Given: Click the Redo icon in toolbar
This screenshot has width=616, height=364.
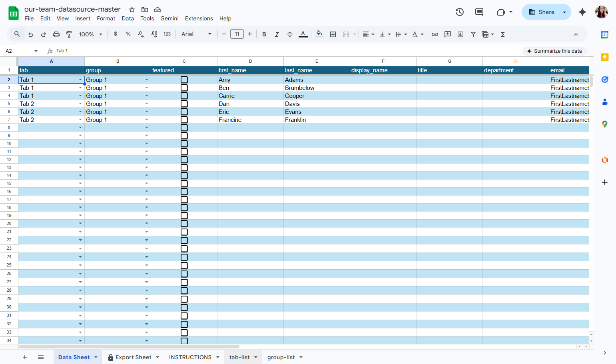Looking at the screenshot, I should pos(44,34).
